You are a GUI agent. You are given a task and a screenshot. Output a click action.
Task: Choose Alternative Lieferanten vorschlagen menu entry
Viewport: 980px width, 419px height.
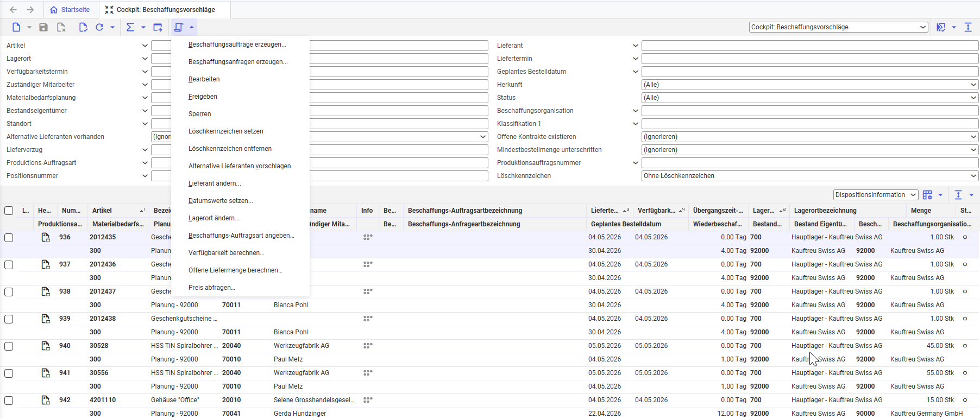tap(240, 166)
